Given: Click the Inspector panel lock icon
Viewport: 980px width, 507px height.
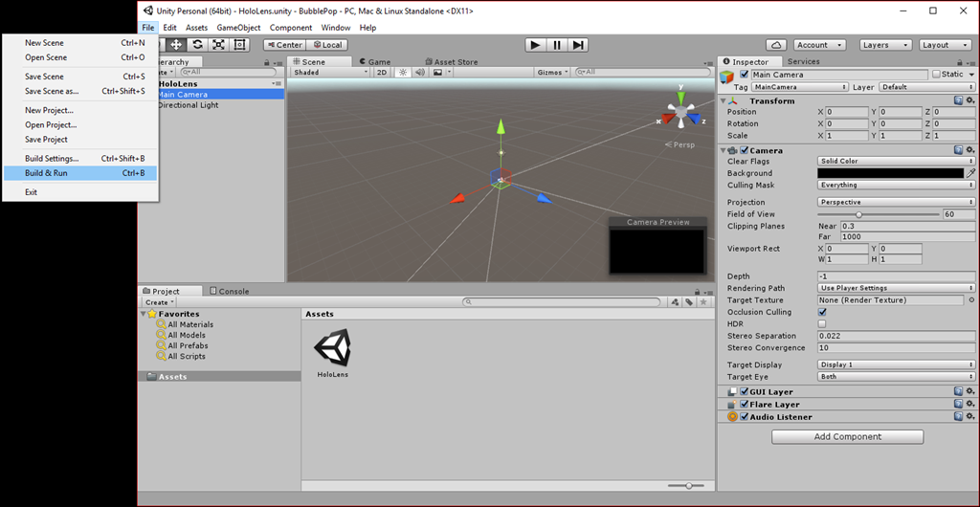Looking at the screenshot, I should [961, 62].
